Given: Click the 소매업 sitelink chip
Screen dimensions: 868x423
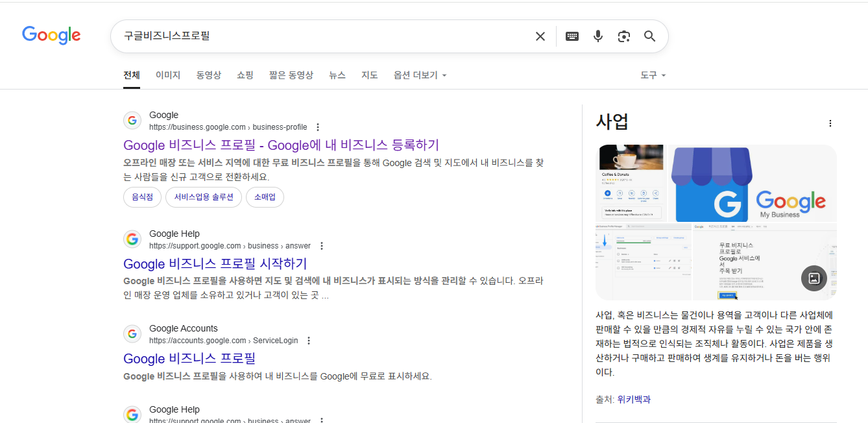Looking at the screenshot, I should tap(265, 197).
